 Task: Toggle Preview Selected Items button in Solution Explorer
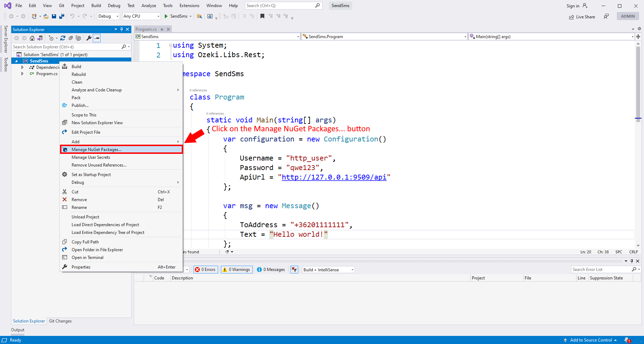click(97, 38)
